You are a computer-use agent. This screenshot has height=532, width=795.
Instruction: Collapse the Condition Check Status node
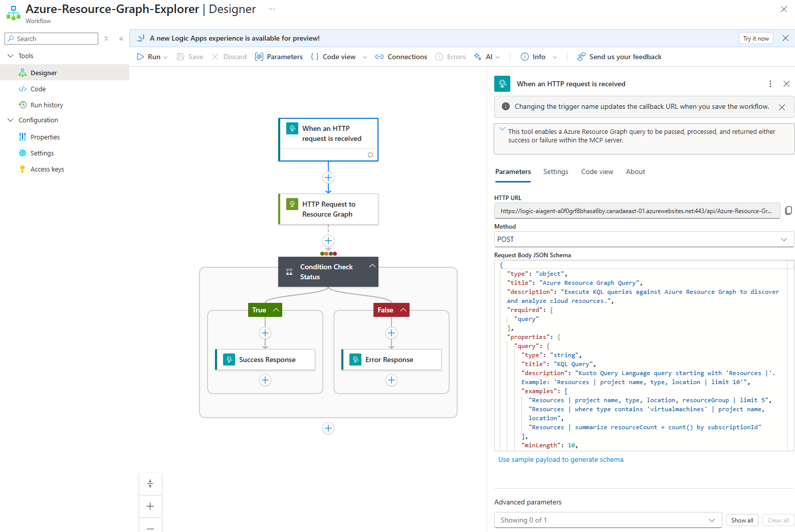point(372,266)
